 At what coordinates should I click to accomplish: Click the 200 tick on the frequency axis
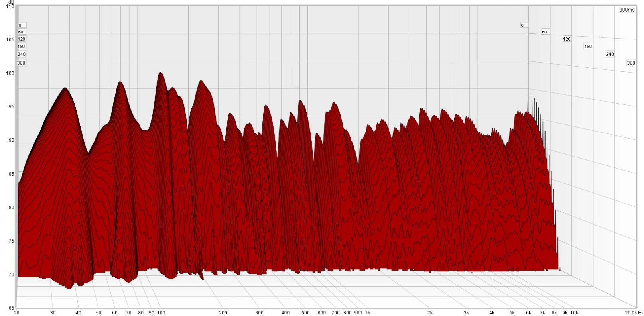tap(223, 313)
